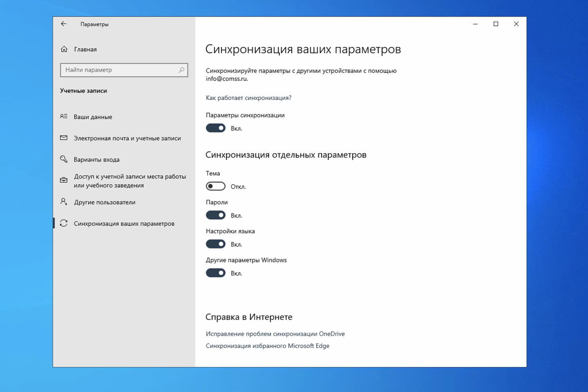Click the Синхронизация ваших параметров page title
The image size is (588, 392).
coord(303,49)
